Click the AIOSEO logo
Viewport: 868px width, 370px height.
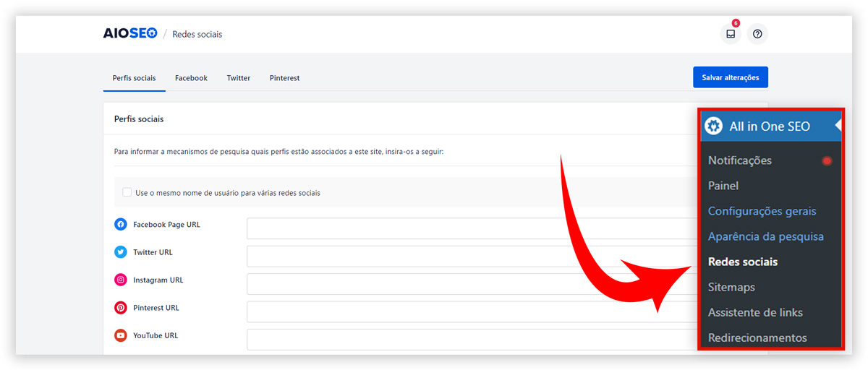(x=130, y=34)
